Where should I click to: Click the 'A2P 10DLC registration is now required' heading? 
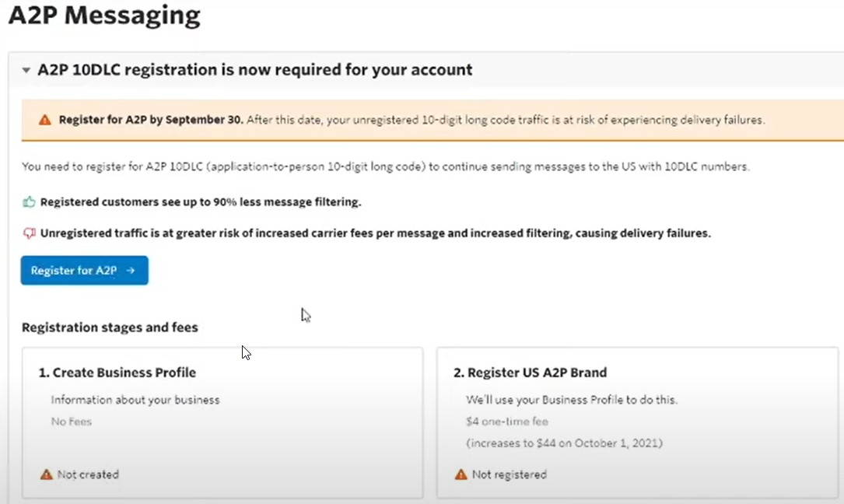point(254,69)
